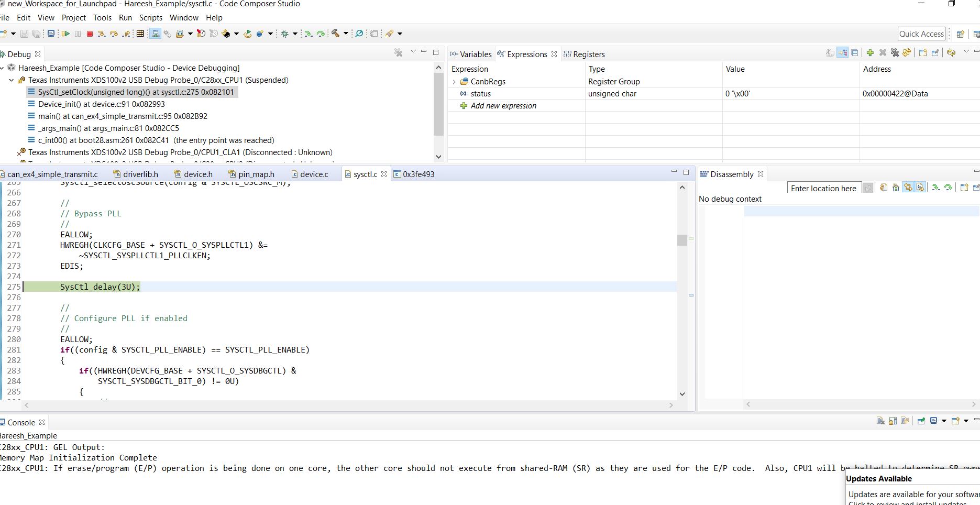Click the restart icon with green arrow

(247, 34)
